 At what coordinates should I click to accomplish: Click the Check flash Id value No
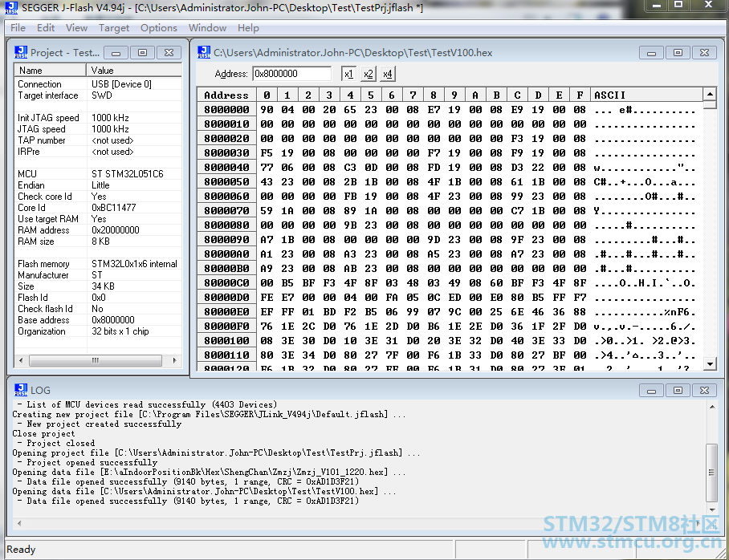click(x=97, y=309)
